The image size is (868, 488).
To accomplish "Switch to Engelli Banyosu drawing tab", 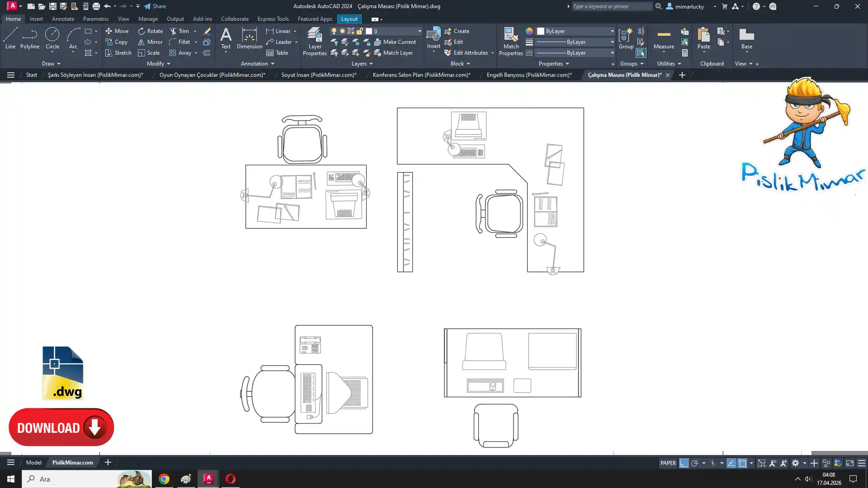I will [529, 75].
